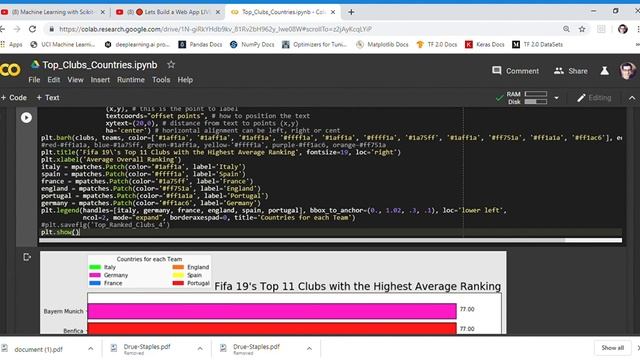640x360 pixels.
Task: Click the address bar URL
Action: pos(215,29)
